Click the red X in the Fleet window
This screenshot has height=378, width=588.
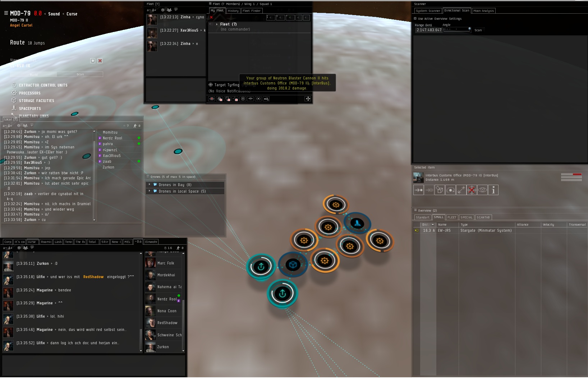click(x=211, y=17)
